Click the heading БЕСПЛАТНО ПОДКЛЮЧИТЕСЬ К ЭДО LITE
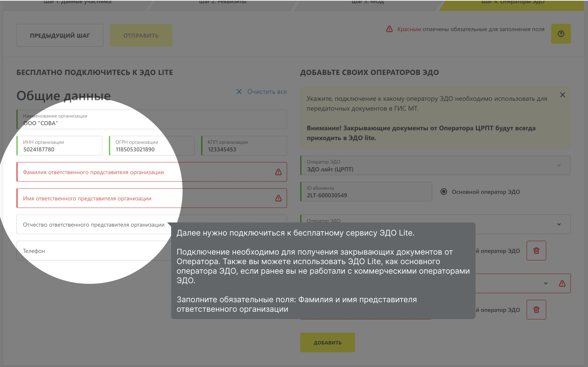The width and height of the screenshot is (588, 367). [95, 72]
